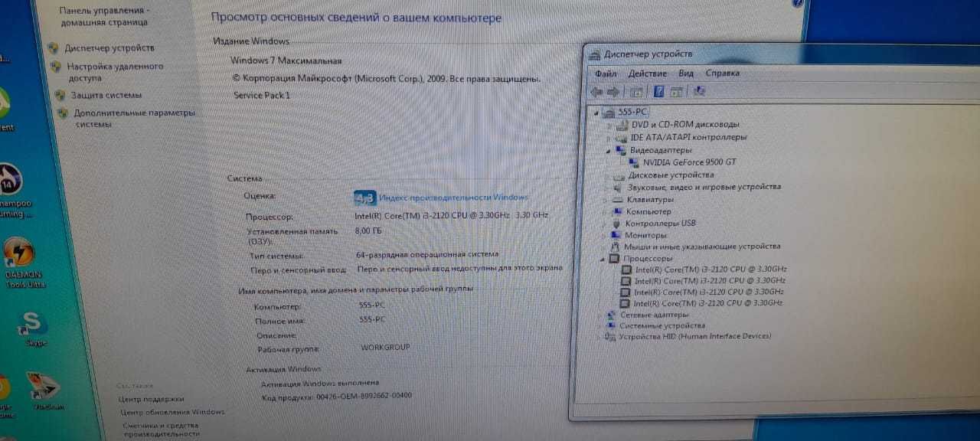Expand the Сетевые адаптеры node
This screenshot has width=980, height=441.
point(599,315)
